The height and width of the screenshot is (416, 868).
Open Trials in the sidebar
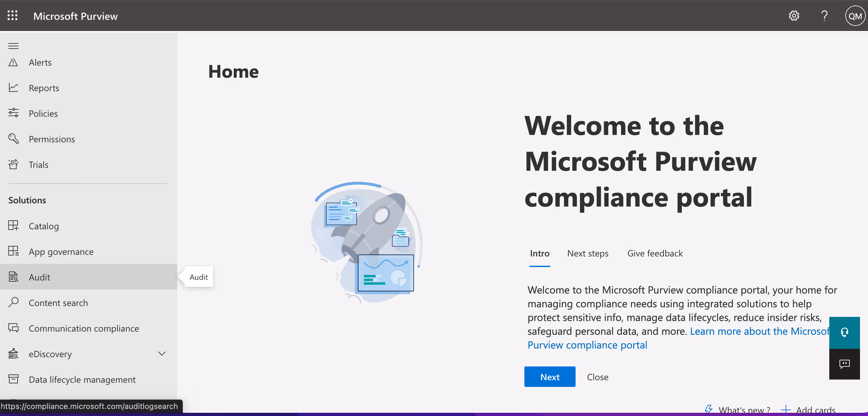click(38, 165)
